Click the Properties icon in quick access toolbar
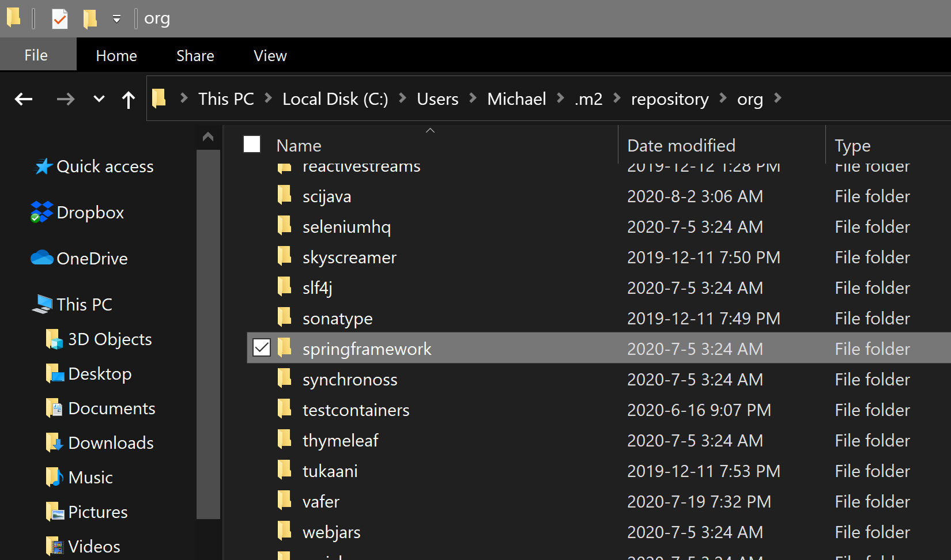951x560 pixels. click(60, 18)
